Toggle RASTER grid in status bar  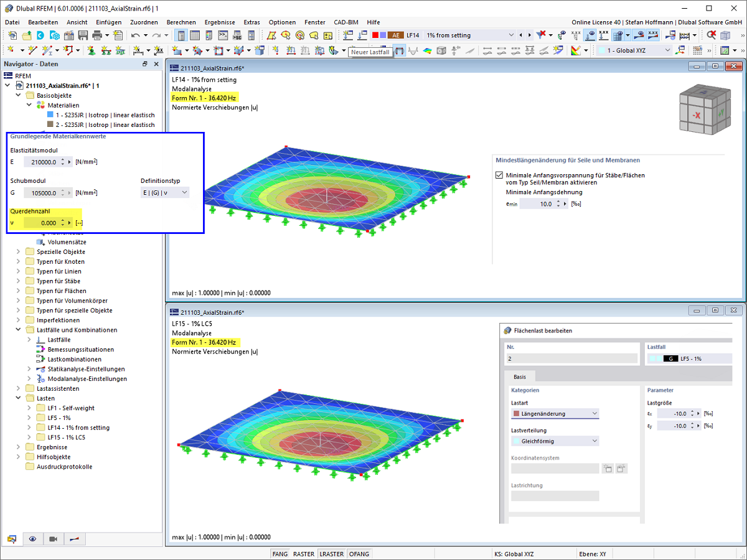[x=304, y=554]
